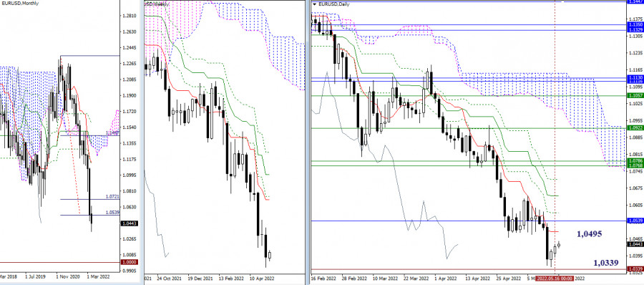Click the 1.0721 level text on monthly chart
The width and height of the screenshot is (644, 285).
click(x=112, y=197)
